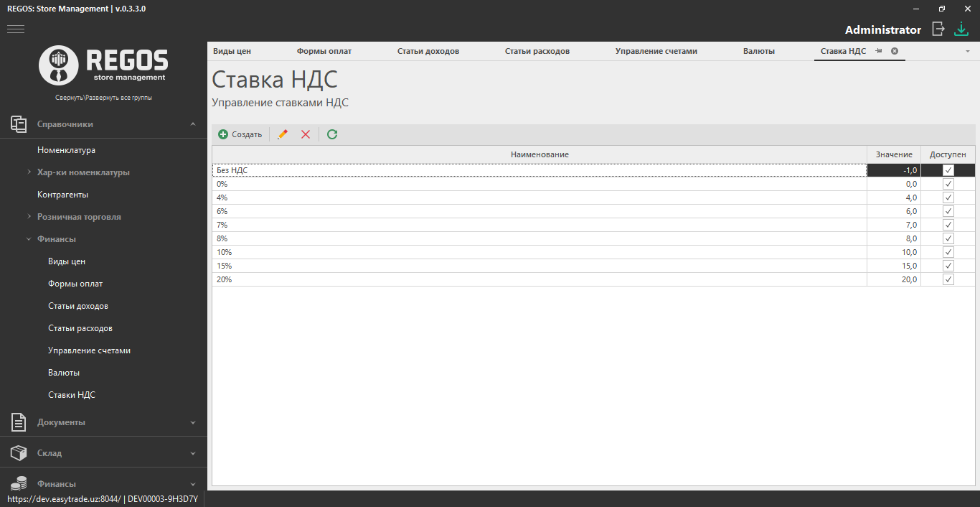980x507 pixels.
Task: Refresh the VAT rates list
Action: point(332,134)
